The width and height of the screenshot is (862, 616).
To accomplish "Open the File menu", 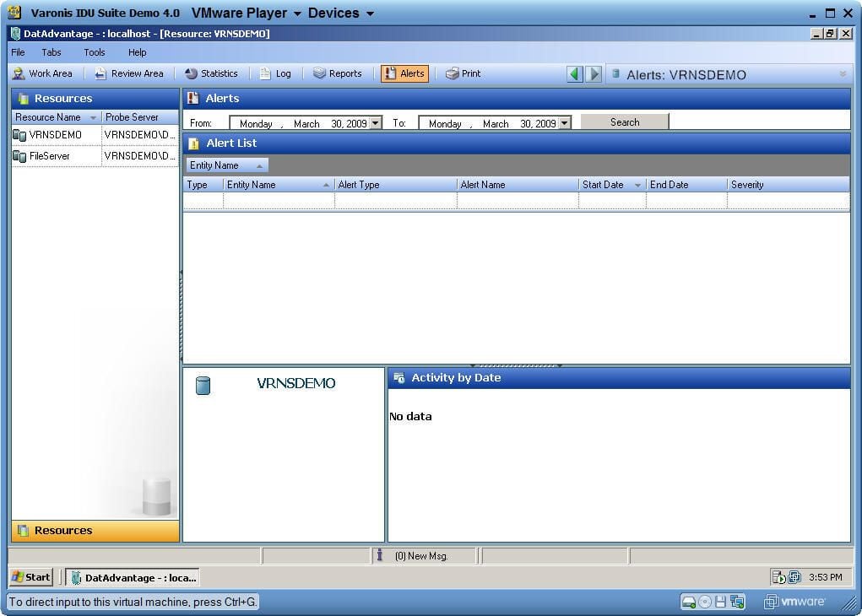I will click(18, 52).
